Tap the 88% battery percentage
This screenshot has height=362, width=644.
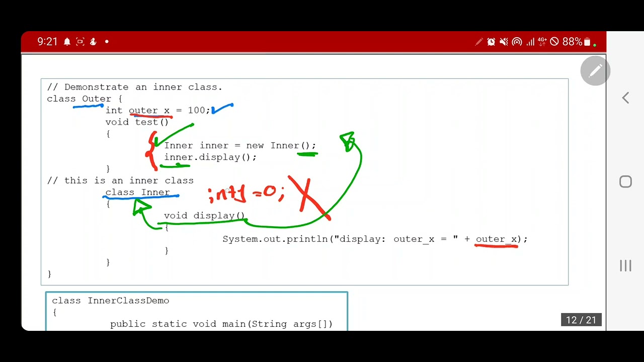(572, 42)
